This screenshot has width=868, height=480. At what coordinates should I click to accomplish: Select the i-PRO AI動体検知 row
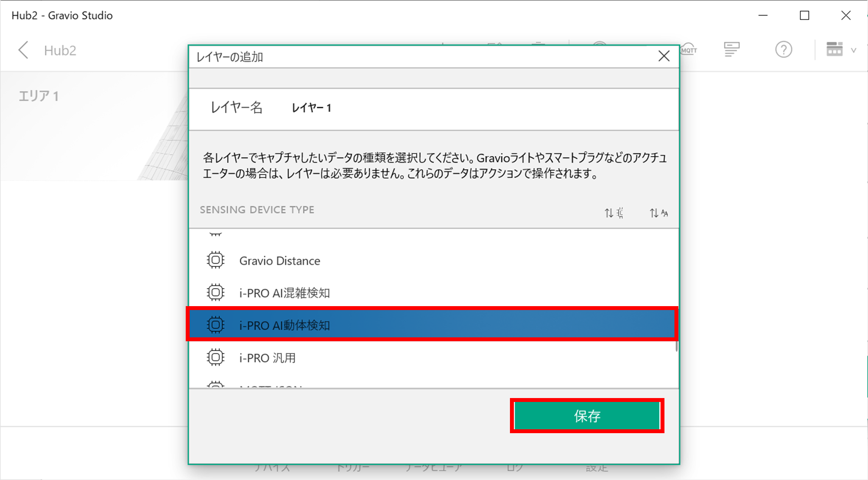pos(432,324)
